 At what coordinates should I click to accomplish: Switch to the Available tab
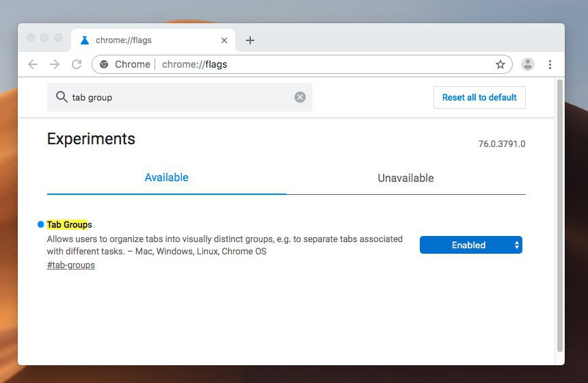click(167, 177)
